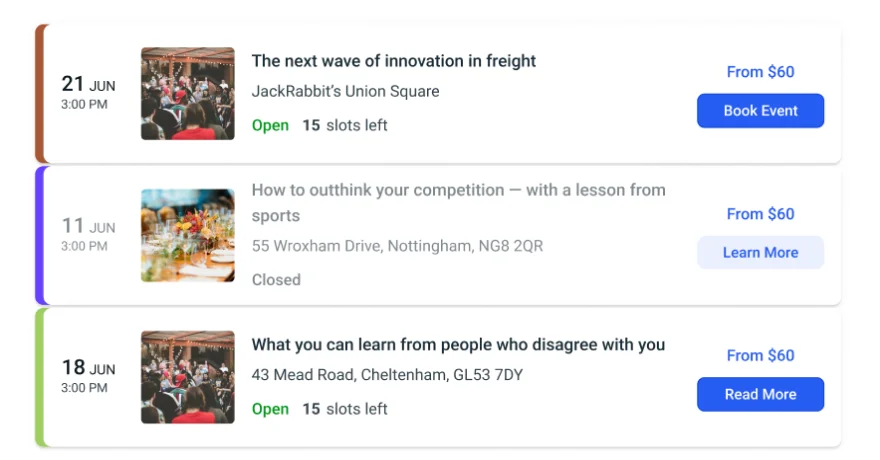Click the Closed status label
This screenshot has width=880, height=460.
[276, 279]
